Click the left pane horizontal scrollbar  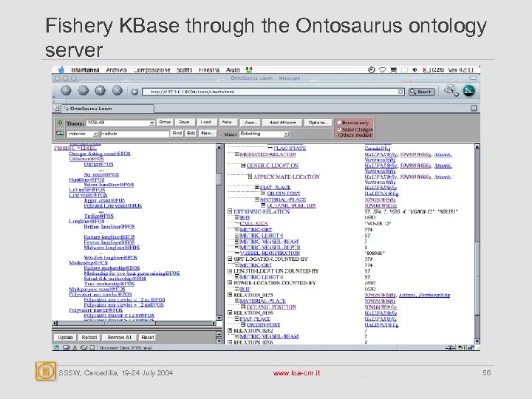134,324
